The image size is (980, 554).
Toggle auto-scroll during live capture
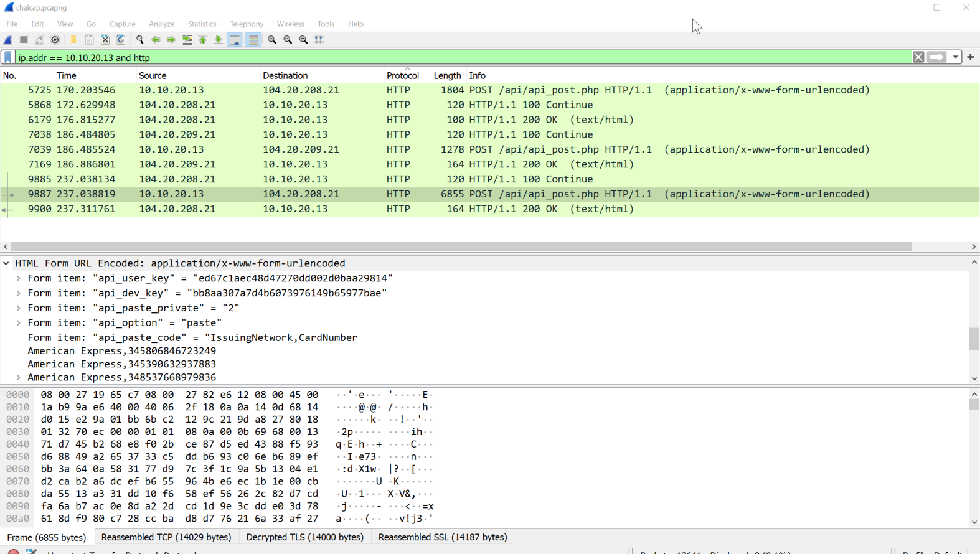tap(235, 40)
